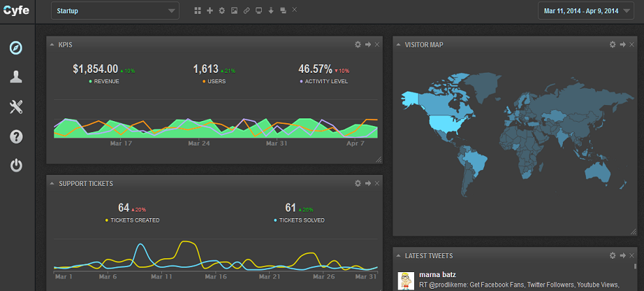The image size is (644, 291).
Task: Open the compass dashboards sidebar icon
Action: coord(16,48)
